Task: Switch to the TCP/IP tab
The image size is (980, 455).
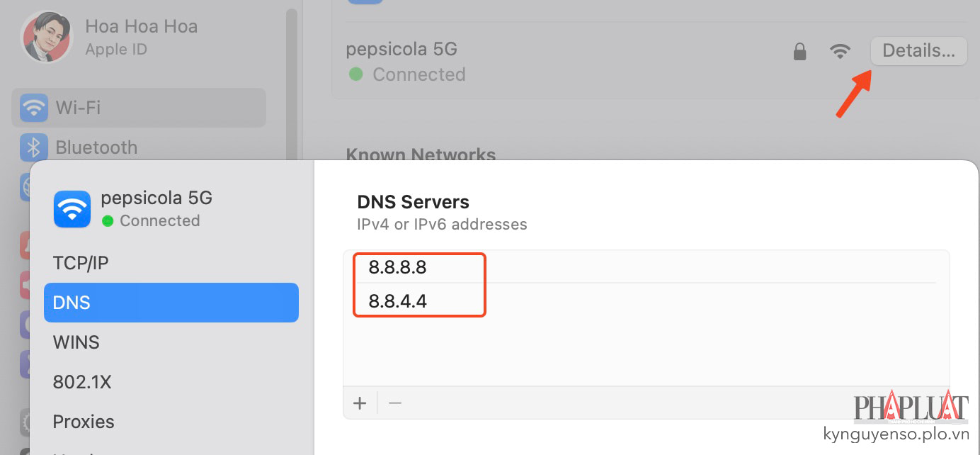Action: coord(81,263)
